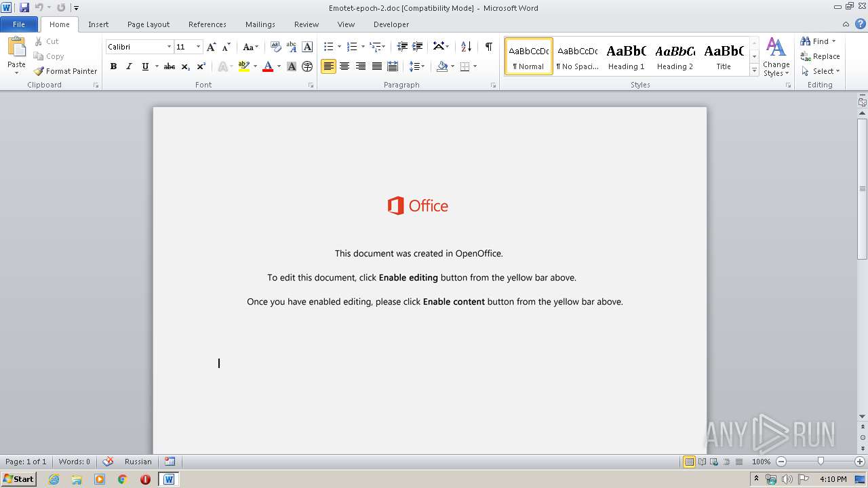Apply the yellow text highlight color
This screenshot has height=488, width=868.
point(244,66)
